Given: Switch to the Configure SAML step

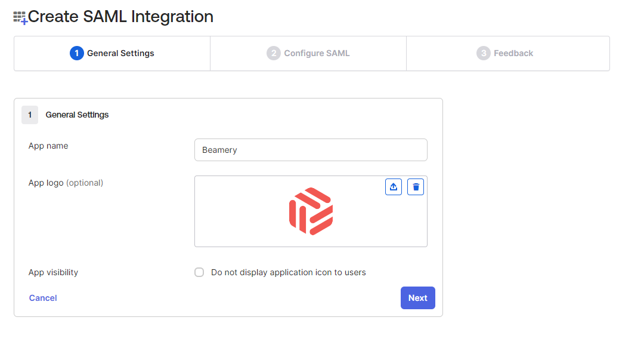Looking at the screenshot, I should [308, 54].
